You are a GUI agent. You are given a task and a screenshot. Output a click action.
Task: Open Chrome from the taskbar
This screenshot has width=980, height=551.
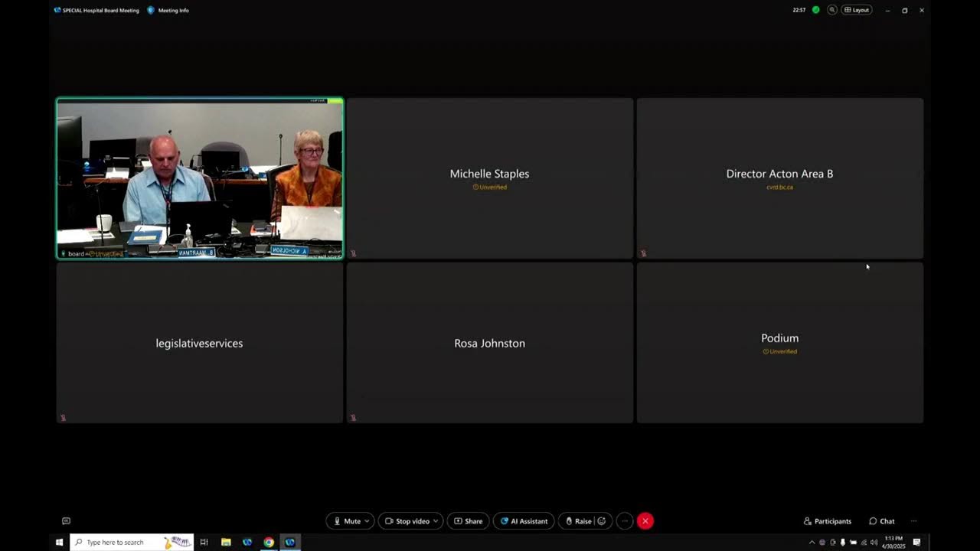[269, 542]
